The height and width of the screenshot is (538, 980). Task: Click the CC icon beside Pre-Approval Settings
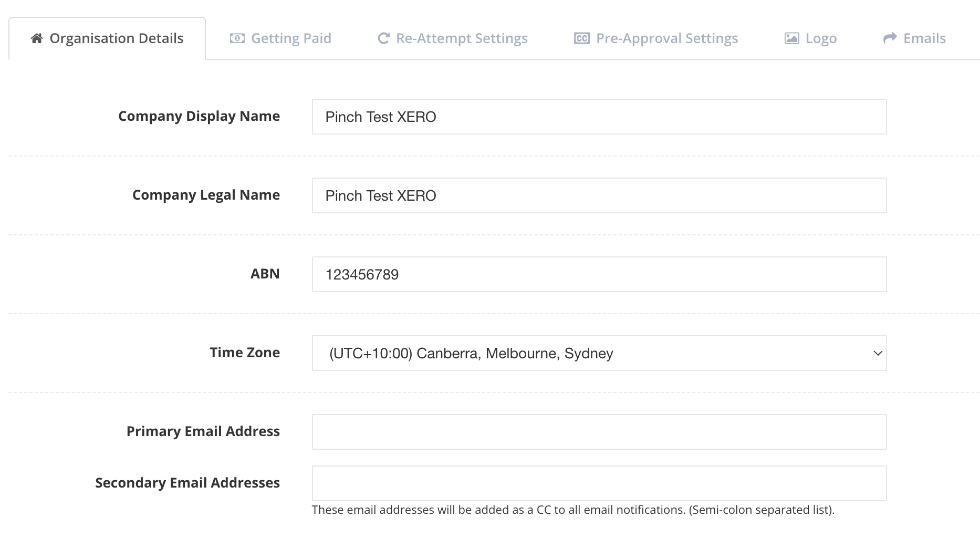[582, 38]
